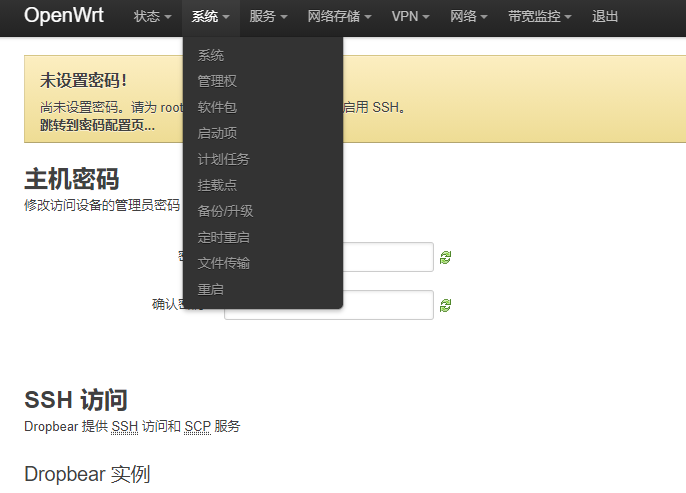Click the reveal icon beside confirm password field
686x493 pixels.
tap(445, 305)
